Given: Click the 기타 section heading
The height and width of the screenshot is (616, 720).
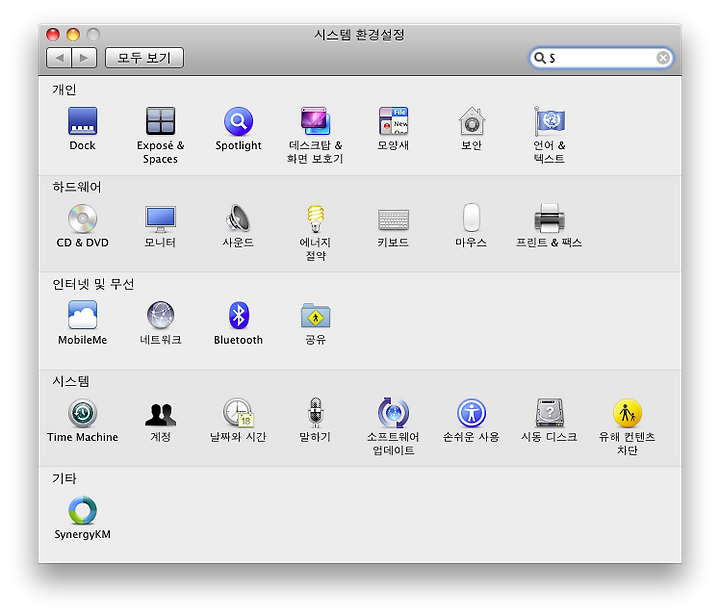Looking at the screenshot, I should 64,479.
